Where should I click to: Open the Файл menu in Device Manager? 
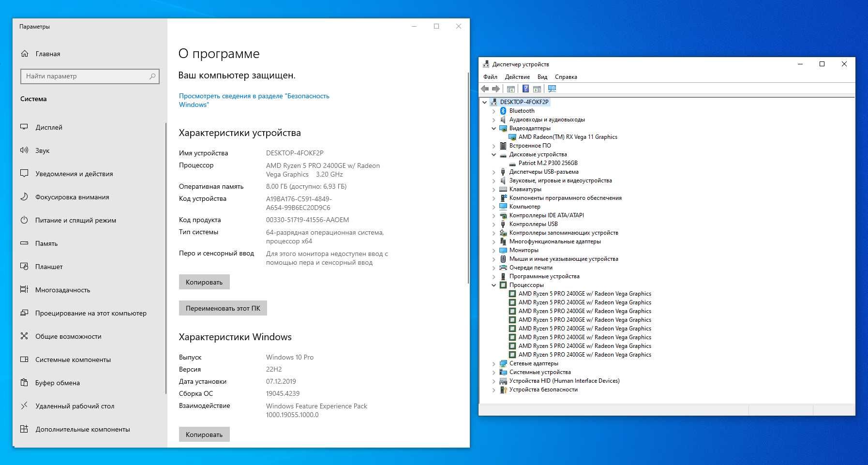pyautogui.click(x=490, y=77)
